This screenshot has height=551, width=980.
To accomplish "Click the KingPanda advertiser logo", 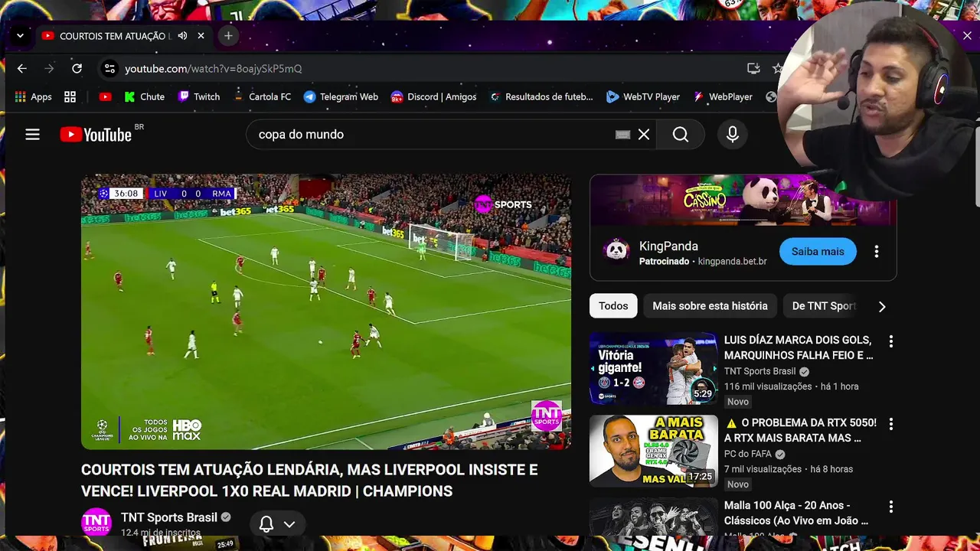I will tap(616, 251).
